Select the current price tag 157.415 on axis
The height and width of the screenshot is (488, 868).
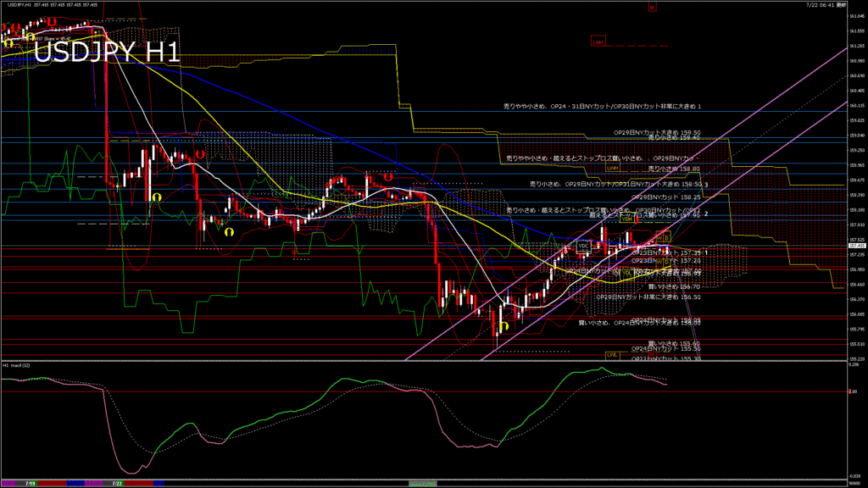(857, 246)
